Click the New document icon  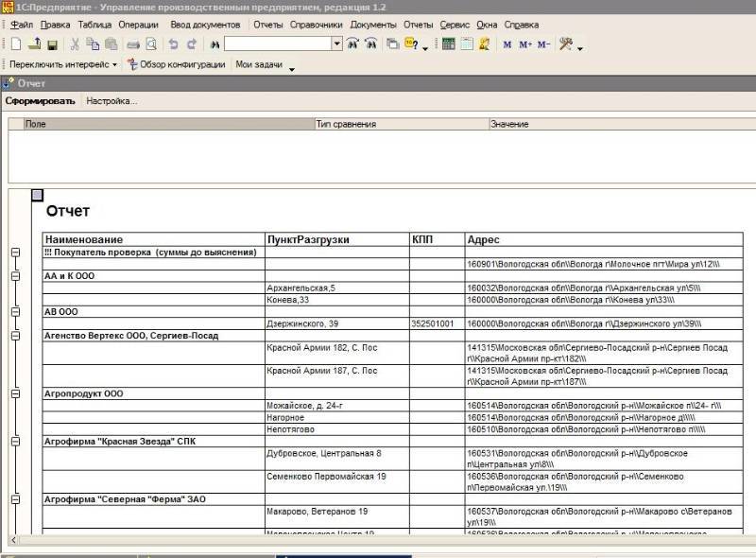coord(15,44)
